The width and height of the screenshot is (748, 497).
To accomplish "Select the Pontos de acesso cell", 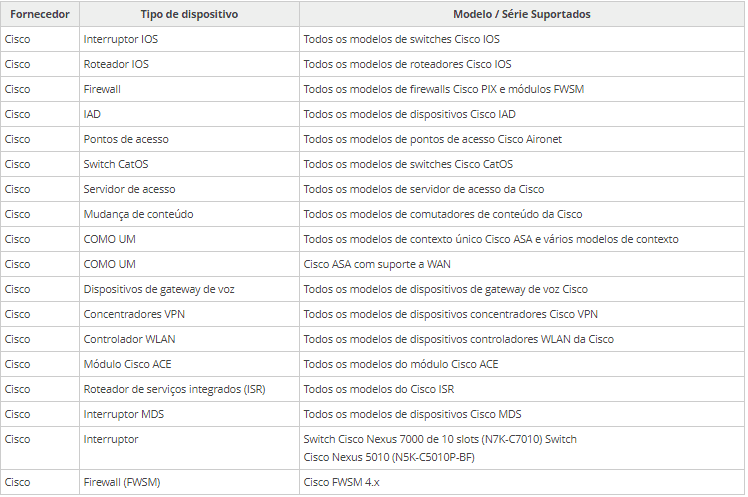I will pyautogui.click(x=126, y=140).
